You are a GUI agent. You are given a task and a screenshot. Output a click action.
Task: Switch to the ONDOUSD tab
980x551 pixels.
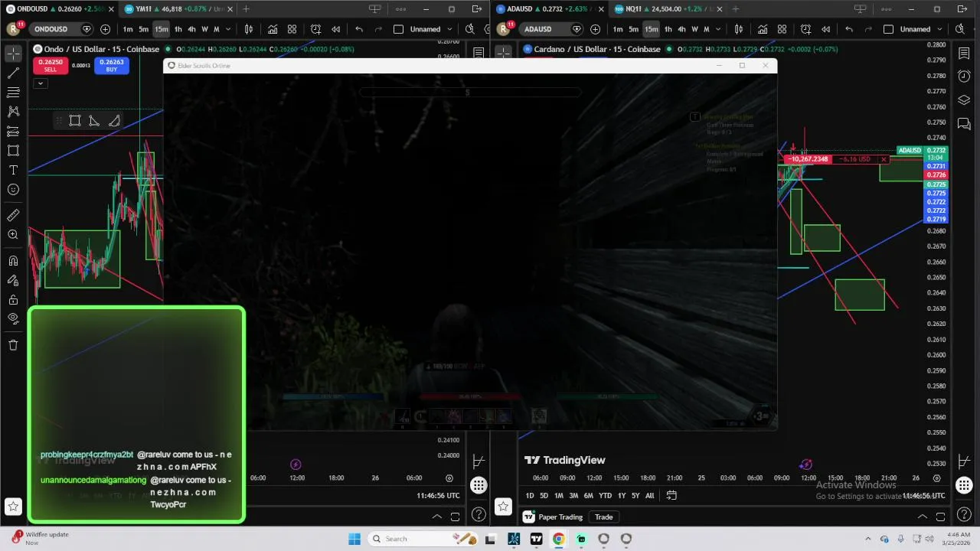(x=58, y=9)
